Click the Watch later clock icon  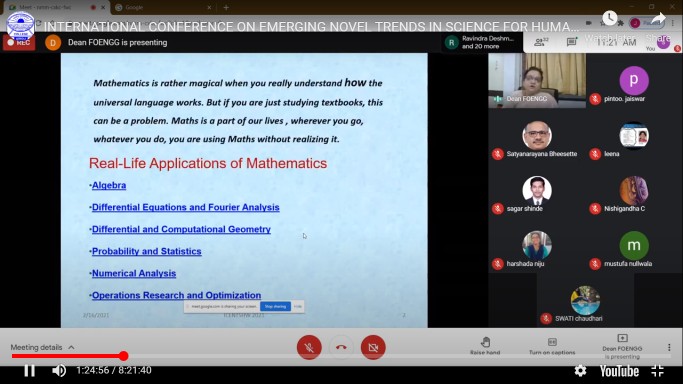(x=609, y=18)
